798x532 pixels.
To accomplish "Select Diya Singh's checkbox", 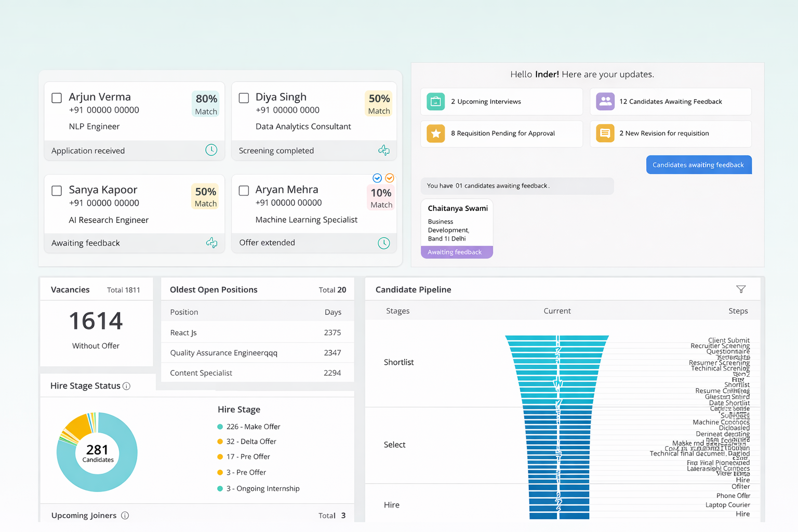I will tap(243, 97).
